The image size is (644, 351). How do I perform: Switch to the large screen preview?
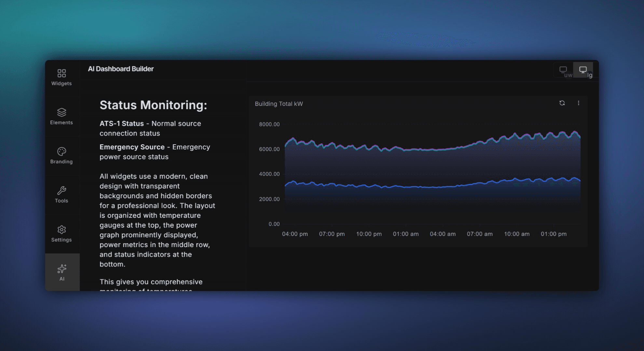(583, 70)
